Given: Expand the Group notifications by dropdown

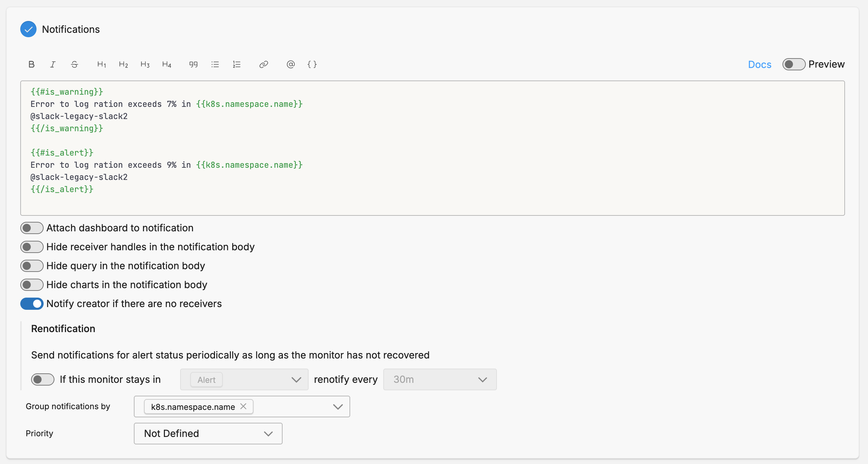Looking at the screenshot, I should [x=338, y=407].
